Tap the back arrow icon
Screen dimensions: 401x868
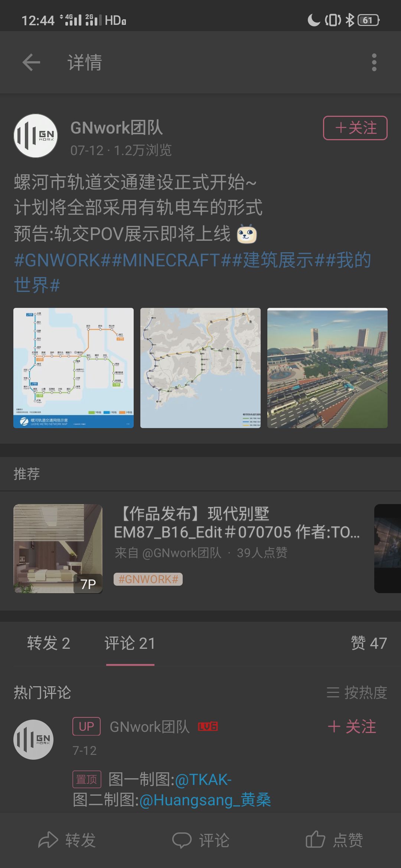31,62
